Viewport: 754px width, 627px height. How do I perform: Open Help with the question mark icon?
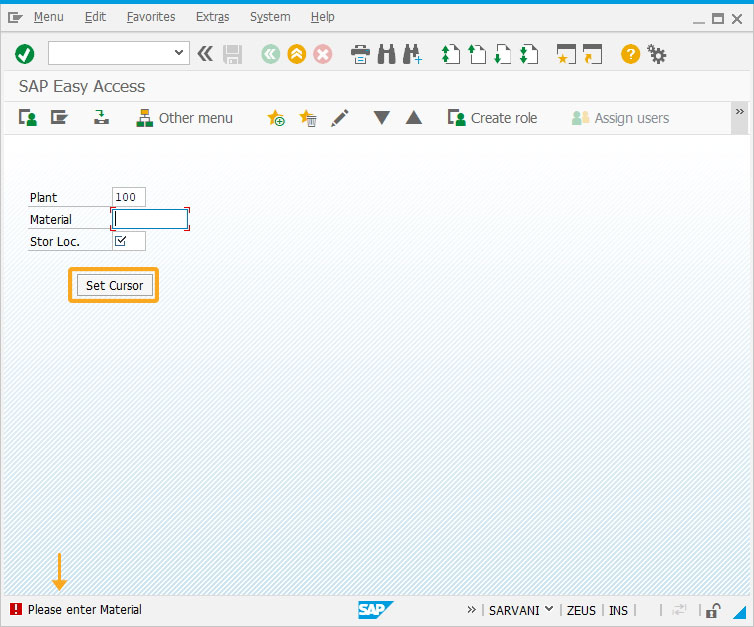point(630,54)
